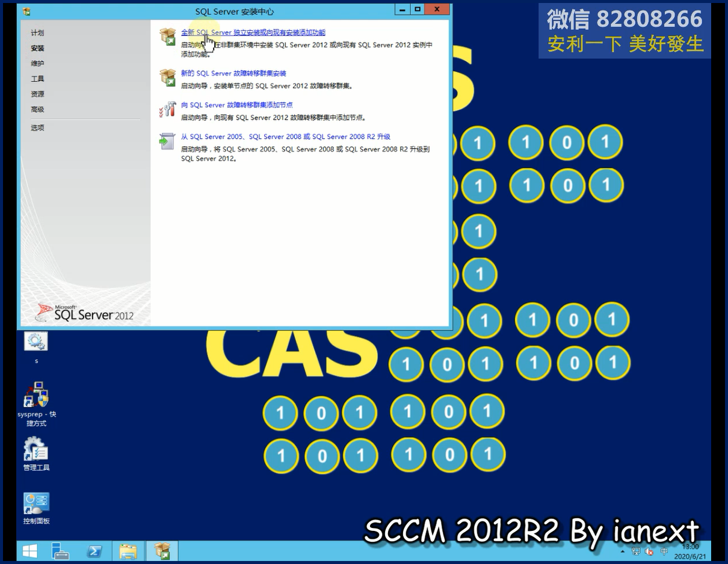This screenshot has width=728, height=564.
Task: Close the SQL Server 安装中心 window
Action: (437, 10)
